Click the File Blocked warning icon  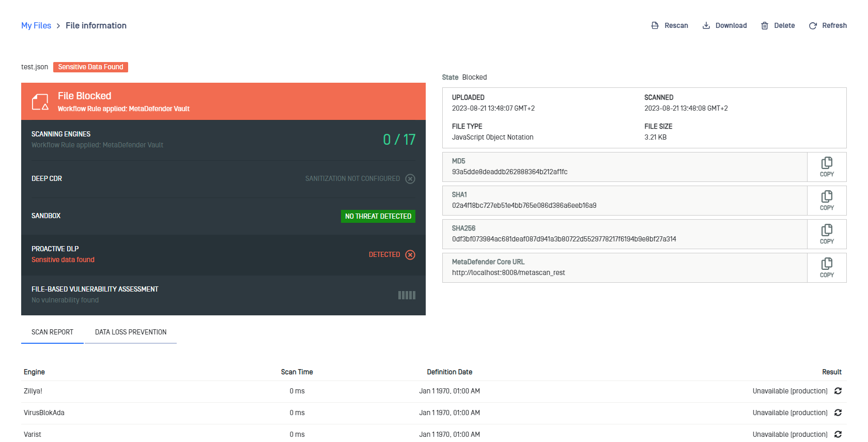click(x=40, y=102)
